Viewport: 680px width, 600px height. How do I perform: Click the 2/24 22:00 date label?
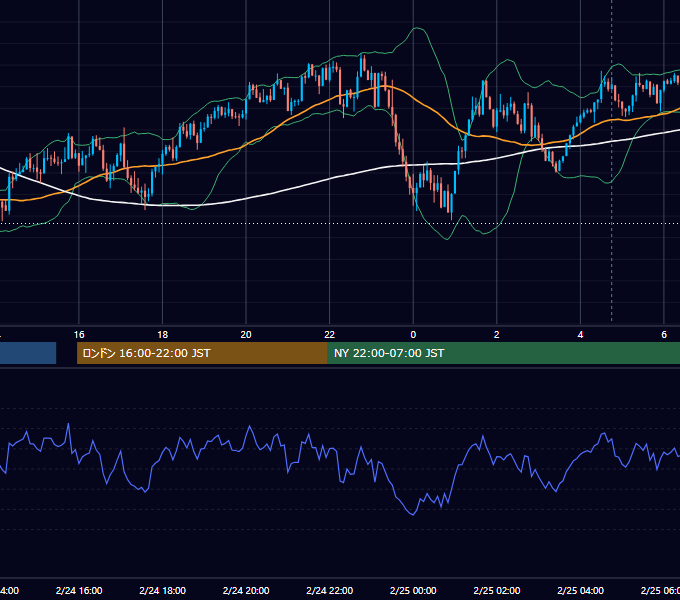[x=330, y=590]
